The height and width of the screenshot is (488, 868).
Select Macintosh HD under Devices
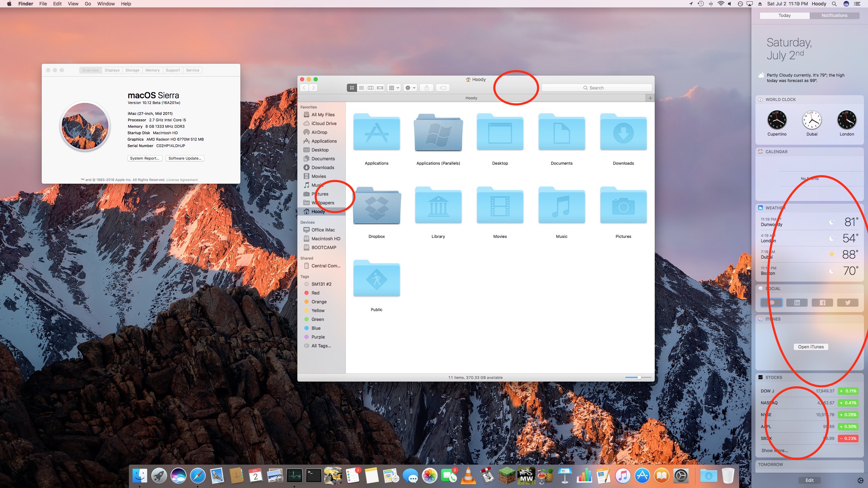click(x=325, y=239)
